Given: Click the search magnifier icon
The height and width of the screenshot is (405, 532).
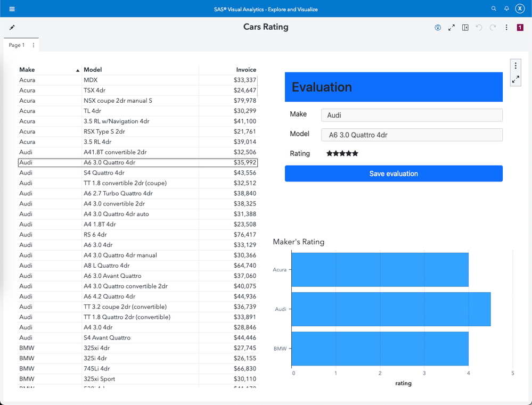Looking at the screenshot, I should click(x=494, y=9).
